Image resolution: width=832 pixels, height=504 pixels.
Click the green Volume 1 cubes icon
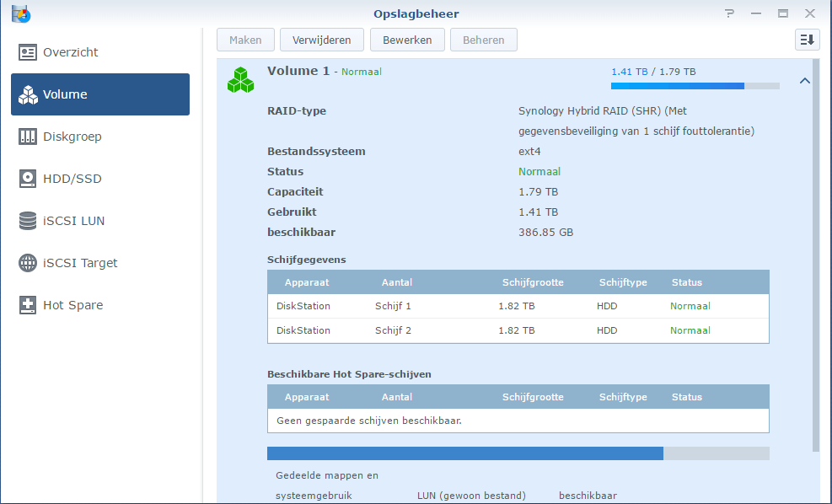click(x=240, y=79)
